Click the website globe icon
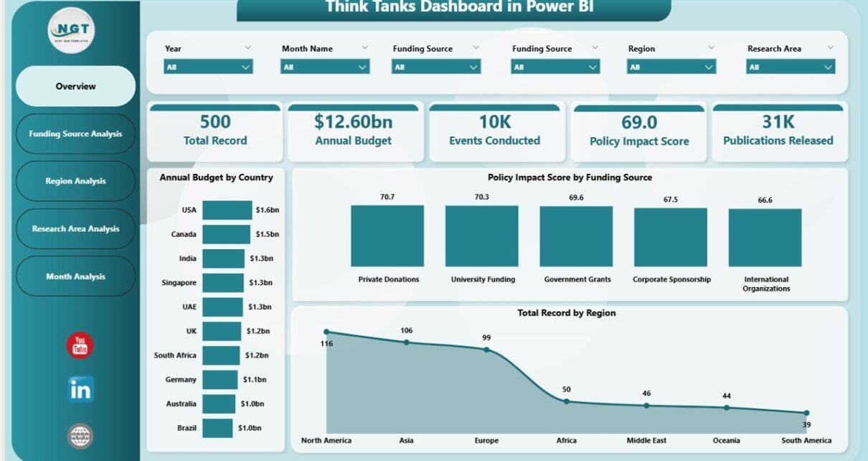The height and width of the screenshot is (461, 868). tap(80, 435)
